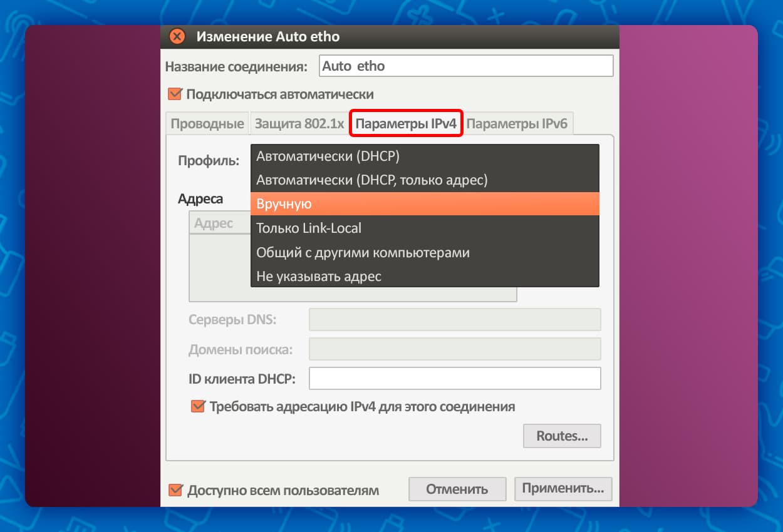Choose Автоматически (DHCP) from the profile list
Screen dimensions: 783x532
pyautogui.click(x=425, y=156)
